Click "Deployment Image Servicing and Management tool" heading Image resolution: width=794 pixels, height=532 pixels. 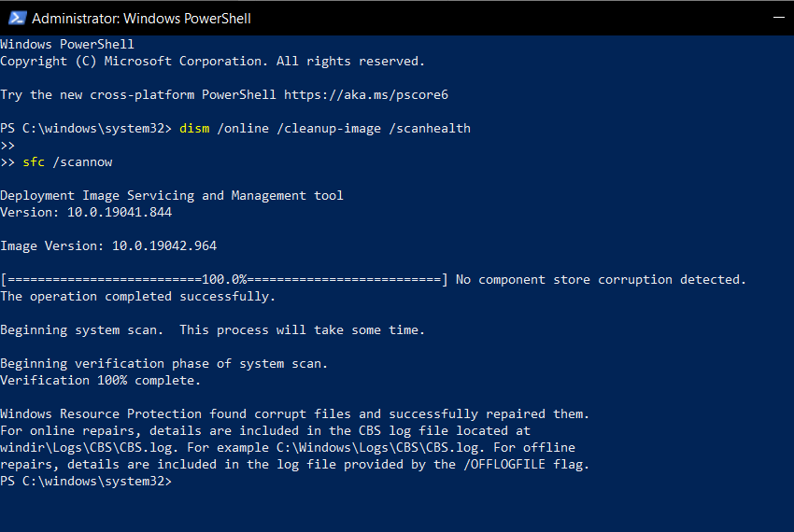(172, 195)
